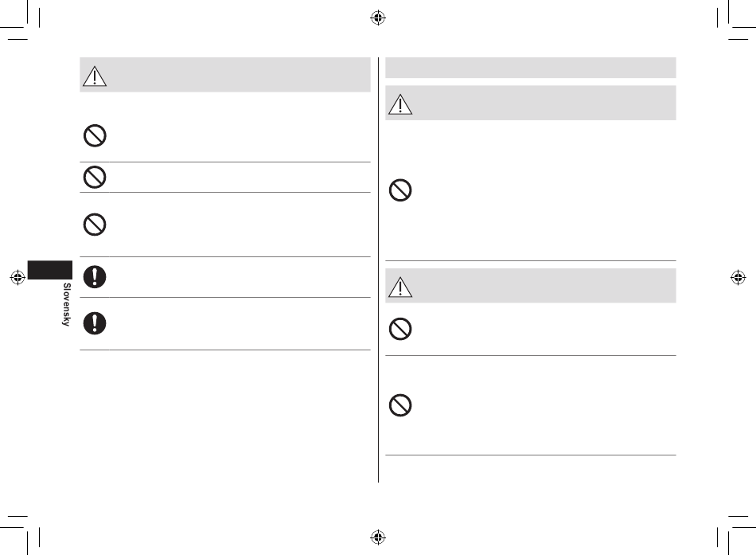Click the second prohibition icon in the left column
The width and height of the screenshot is (756, 555).
coord(95,177)
